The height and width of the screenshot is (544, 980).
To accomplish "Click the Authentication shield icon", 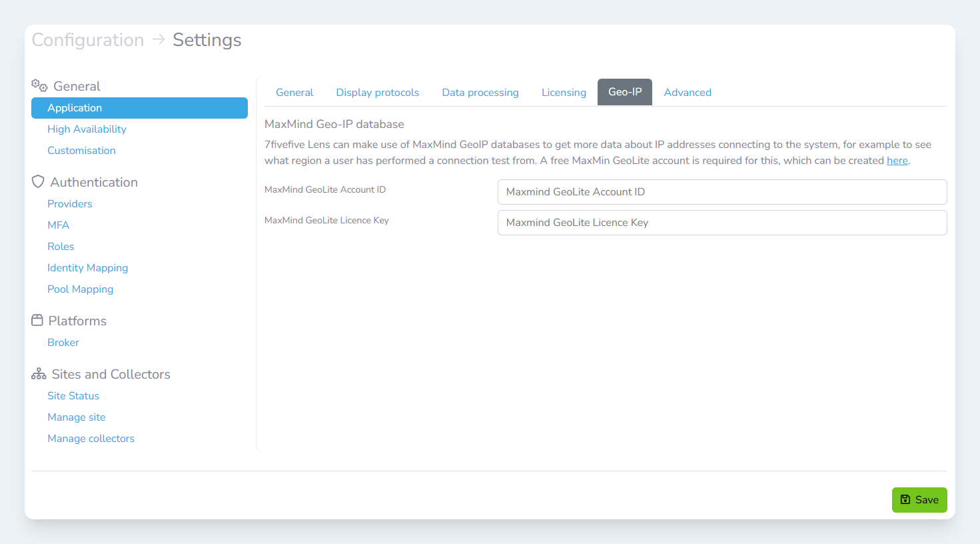I will [38, 182].
